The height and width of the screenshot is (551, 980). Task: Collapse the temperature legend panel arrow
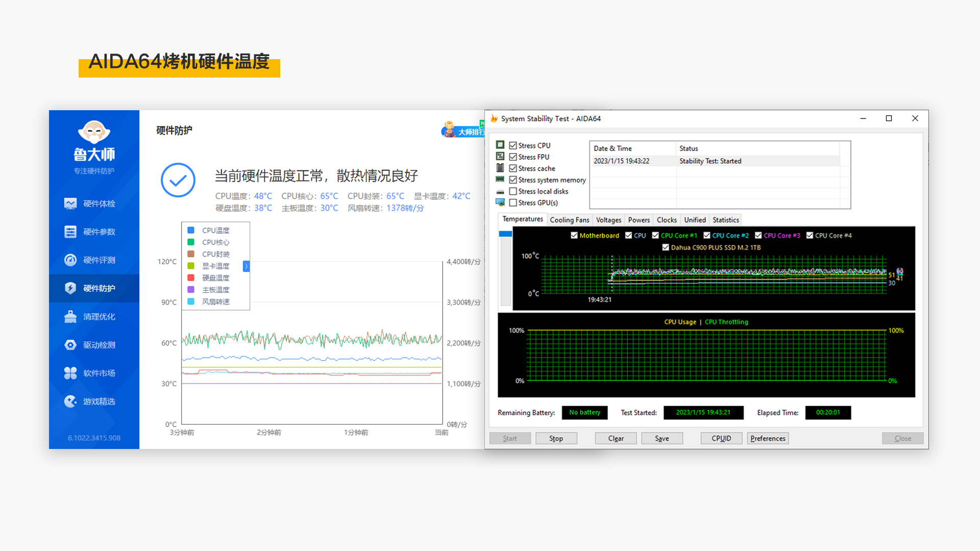246,266
